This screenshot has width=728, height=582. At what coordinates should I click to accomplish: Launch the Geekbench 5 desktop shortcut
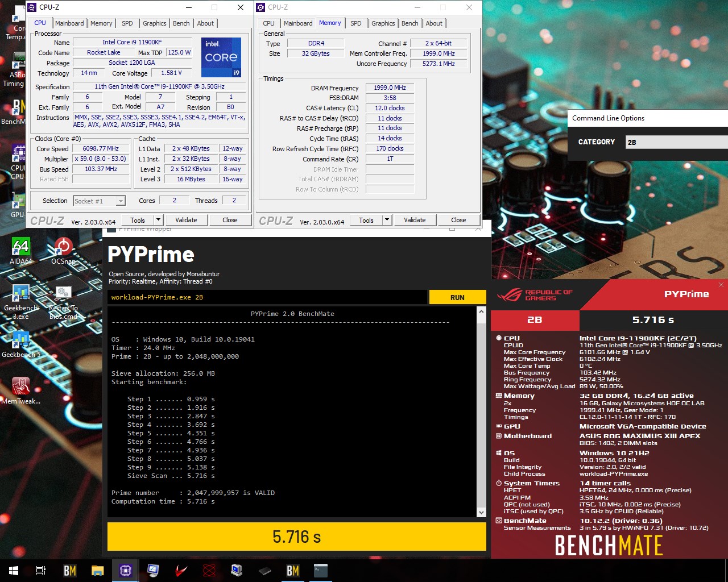tap(20, 344)
